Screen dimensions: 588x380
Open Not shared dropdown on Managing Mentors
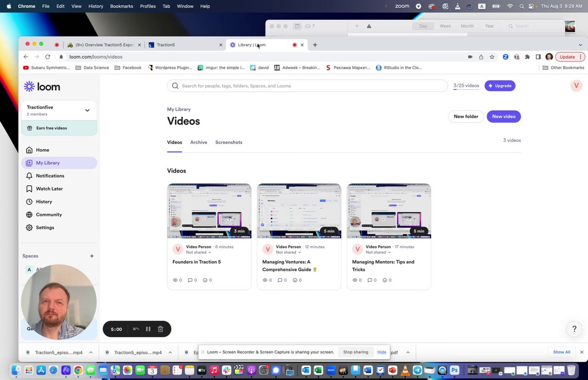click(378, 252)
